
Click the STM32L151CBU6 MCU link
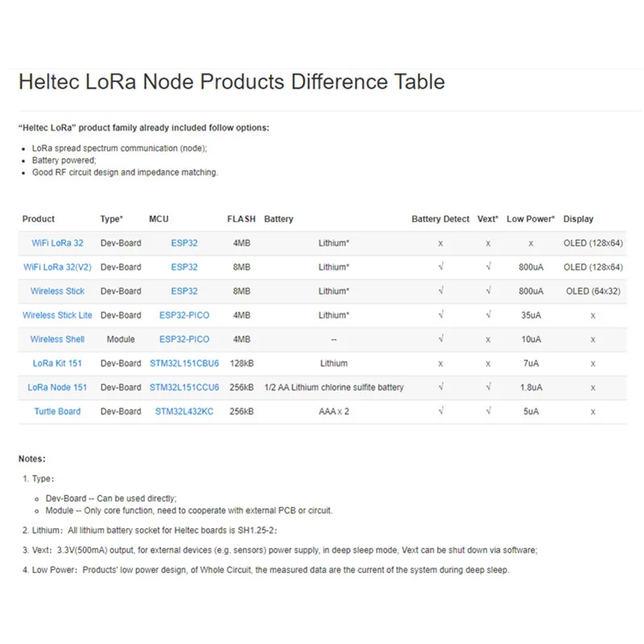click(184, 364)
